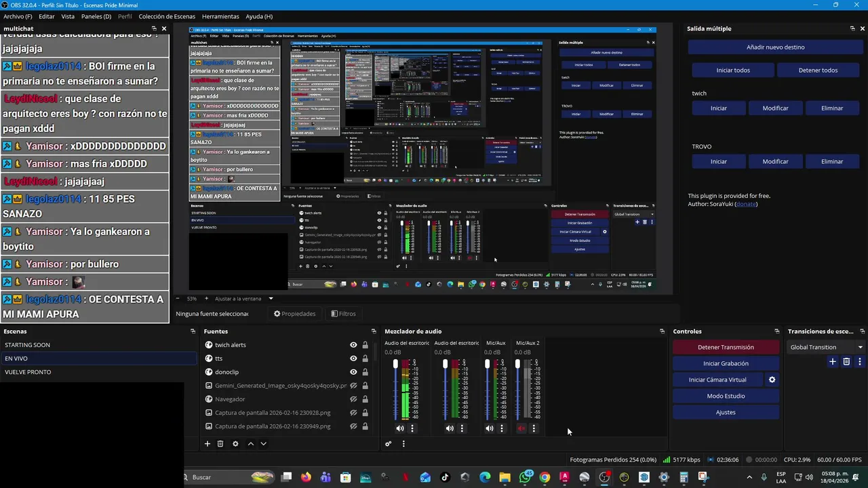Screen dimensions: 868x488
Task: Open Google Chrome from the taskbar
Action: tap(545, 477)
